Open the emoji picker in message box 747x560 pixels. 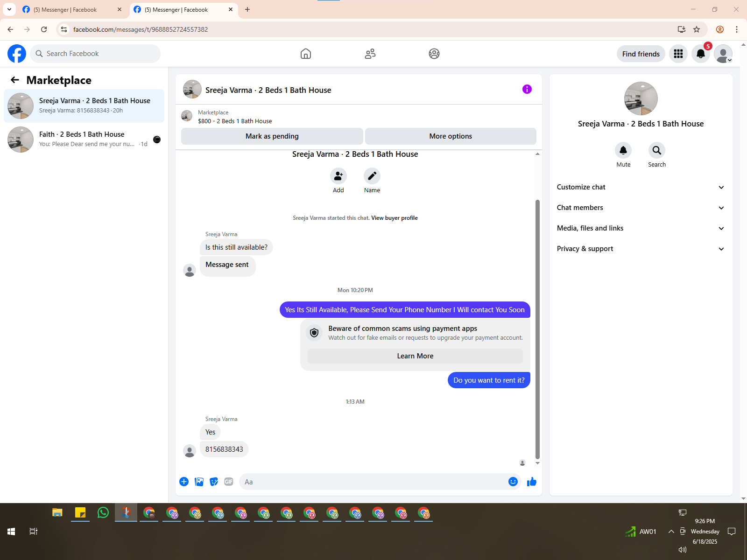[513, 482]
